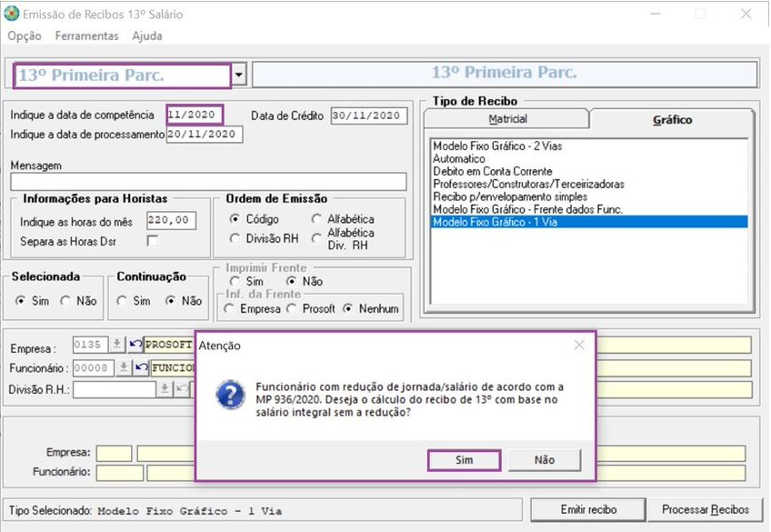771x532 pixels.
Task: Click the Divisão R.H. input field
Action: tap(115, 389)
